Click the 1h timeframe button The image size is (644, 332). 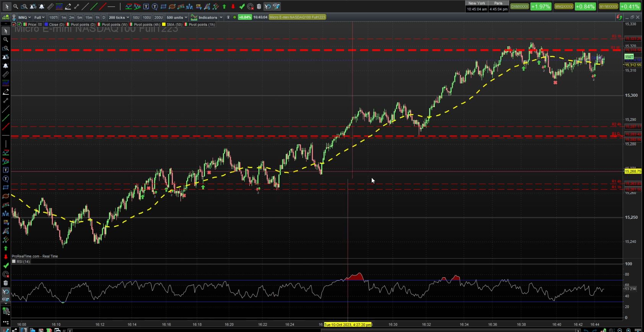[97, 17]
